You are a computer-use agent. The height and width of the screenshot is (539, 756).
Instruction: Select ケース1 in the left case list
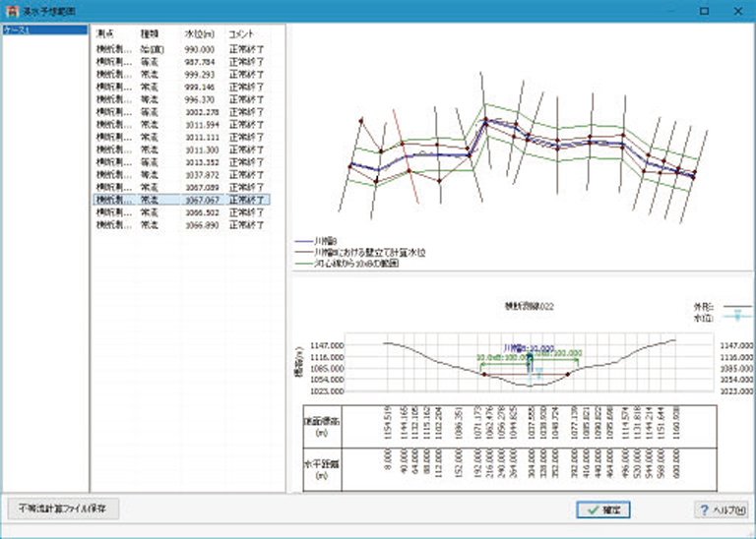click(x=17, y=31)
